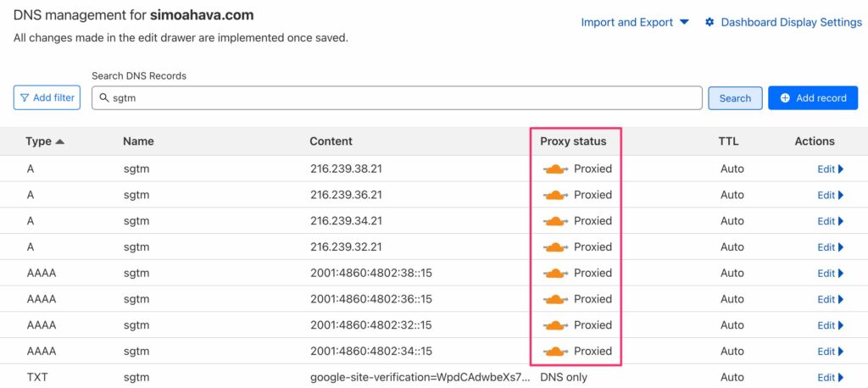Click the orange cloud icon for 216.239.32.21
This screenshot has width=868, height=388.
pos(555,247)
